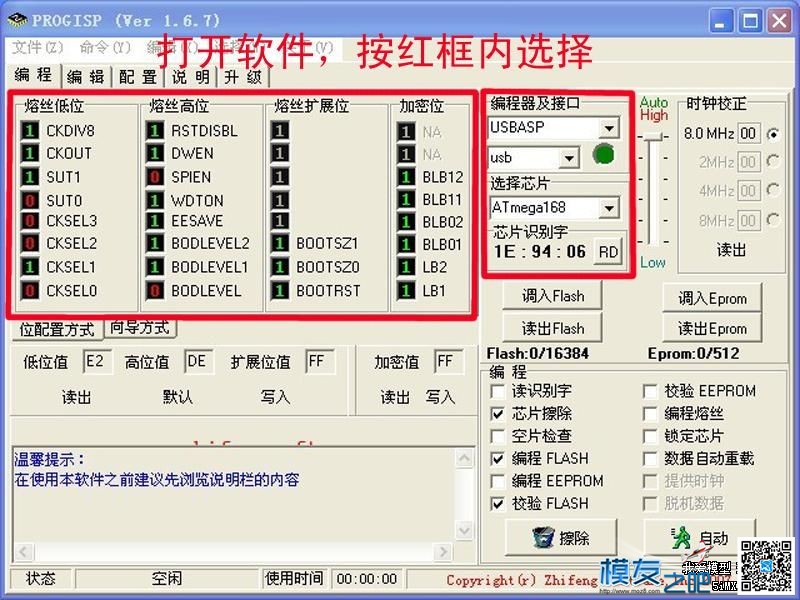Toggle the BLB01 lock bit
The image size is (800, 600).
[x=406, y=244]
